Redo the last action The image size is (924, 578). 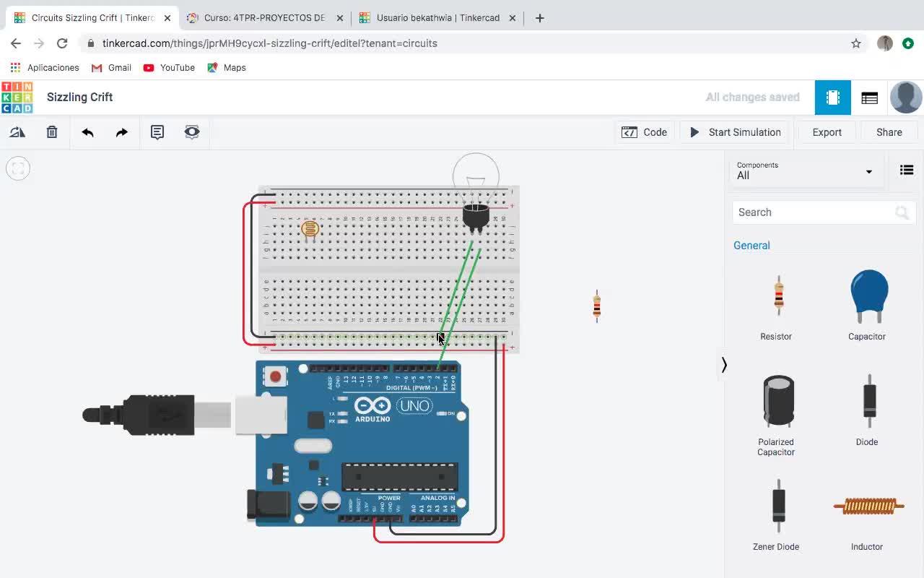tap(122, 132)
